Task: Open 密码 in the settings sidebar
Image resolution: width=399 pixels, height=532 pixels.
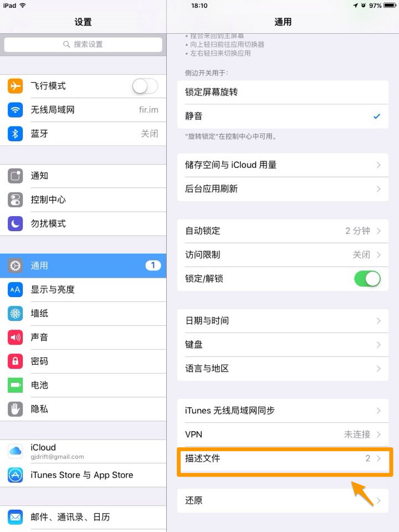Action: point(83,361)
